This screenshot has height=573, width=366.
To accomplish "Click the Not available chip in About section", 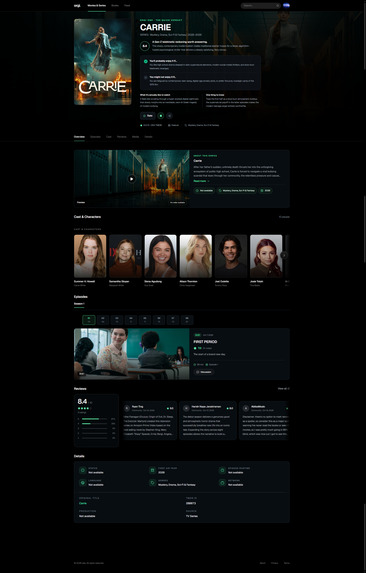I will (204, 190).
